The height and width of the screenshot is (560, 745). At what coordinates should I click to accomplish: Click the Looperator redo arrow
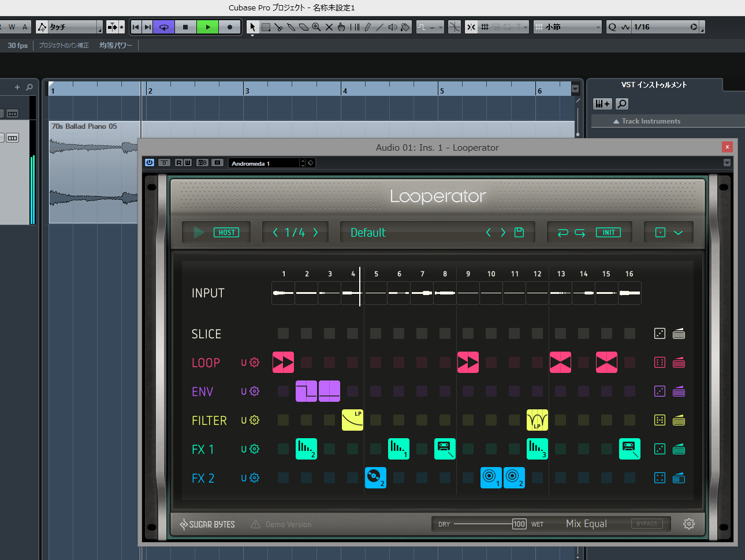coord(580,233)
